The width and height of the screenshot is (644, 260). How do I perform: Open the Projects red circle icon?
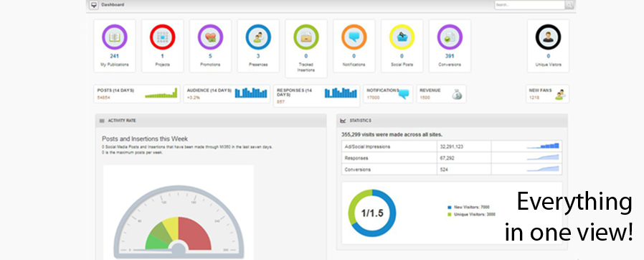[163, 37]
